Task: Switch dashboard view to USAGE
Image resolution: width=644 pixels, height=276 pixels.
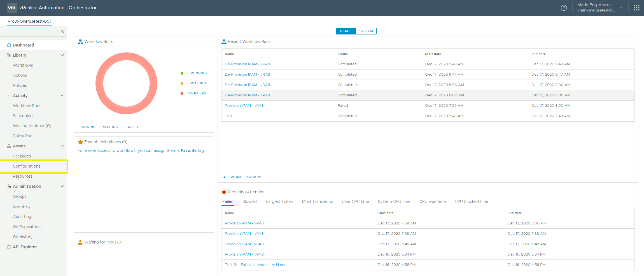Action: coord(346,31)
